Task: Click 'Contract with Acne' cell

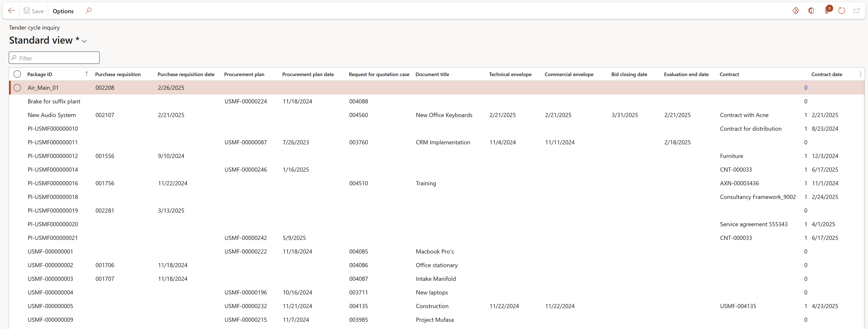Action: tap(744, 115)
